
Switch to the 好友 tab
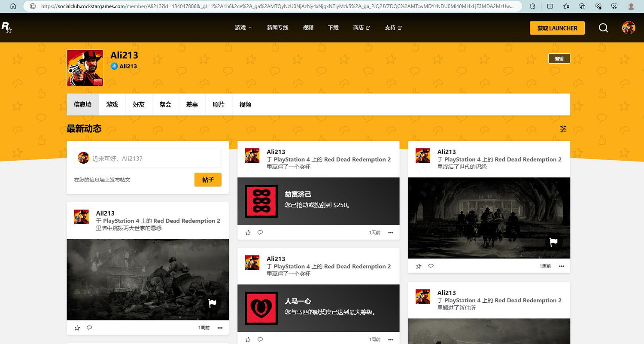pyautogui.click(x=139, y=104)
